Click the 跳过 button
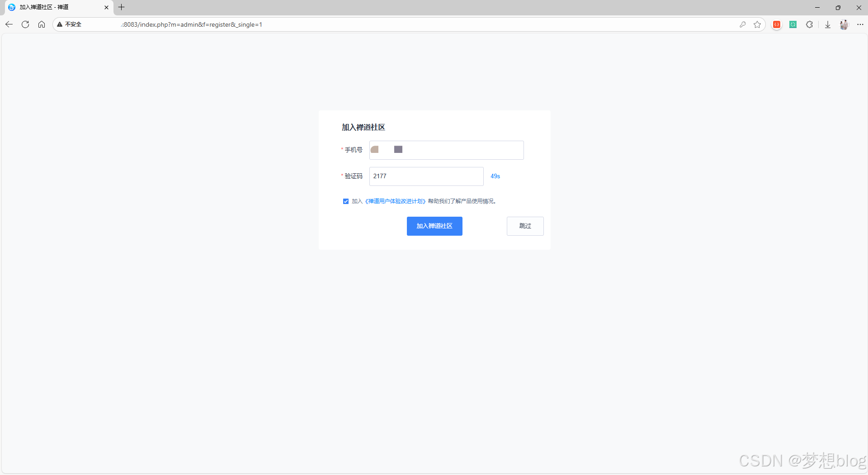 525,226
